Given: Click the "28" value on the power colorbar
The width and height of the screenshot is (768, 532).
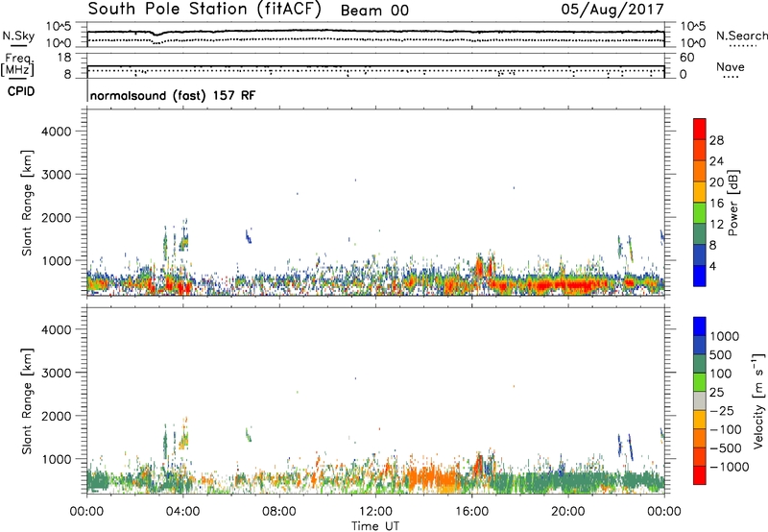Looking at the screenshot, I should pos(716,140).
